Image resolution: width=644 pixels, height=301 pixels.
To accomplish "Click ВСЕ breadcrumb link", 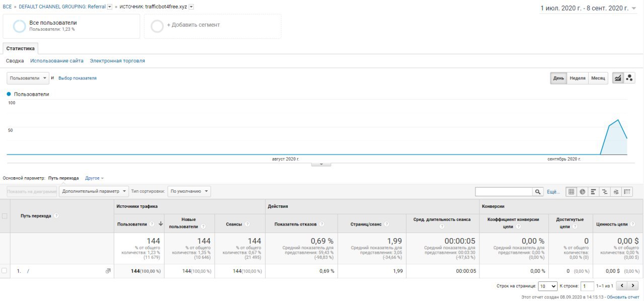I will pyautogui.click(x=7, y=7).
